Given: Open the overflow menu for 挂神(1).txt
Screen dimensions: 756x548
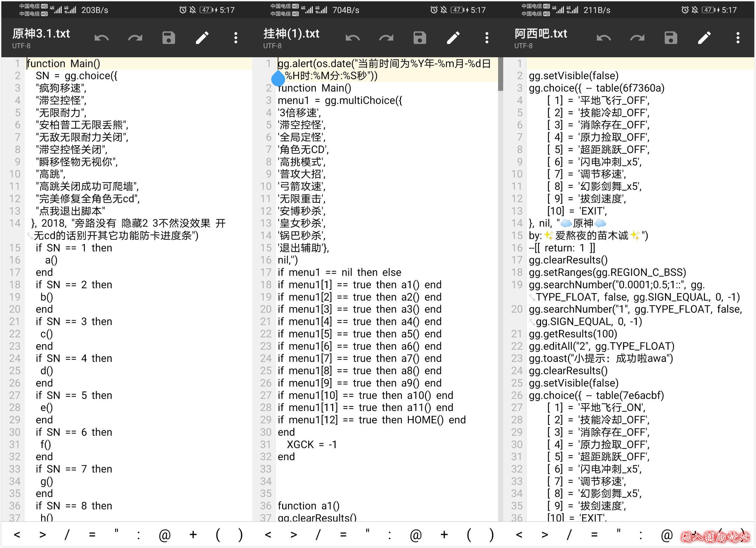Looking at the screenshot, I should [487, 38].
